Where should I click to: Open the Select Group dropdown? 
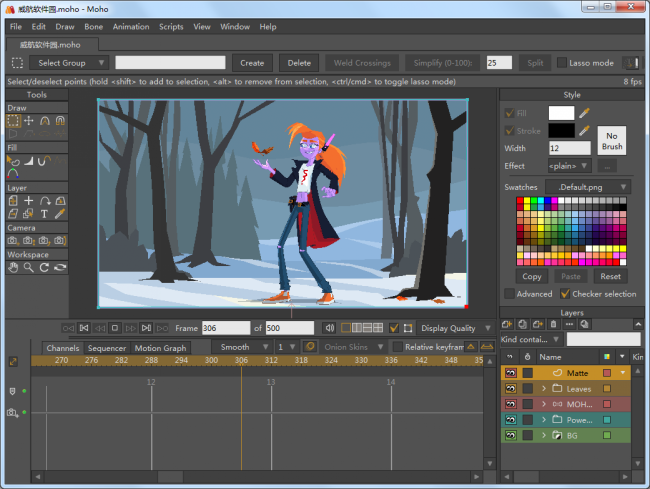pos(69,63)
